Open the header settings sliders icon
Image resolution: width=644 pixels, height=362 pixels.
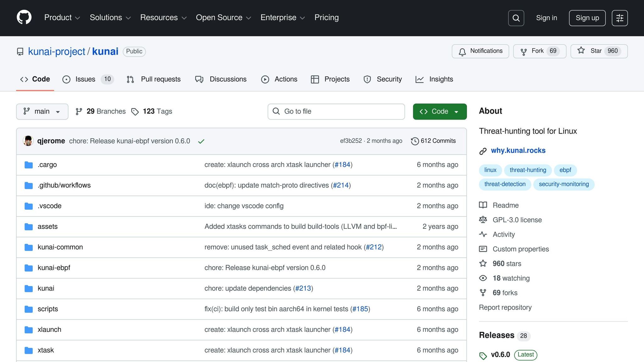coord(619,18)
